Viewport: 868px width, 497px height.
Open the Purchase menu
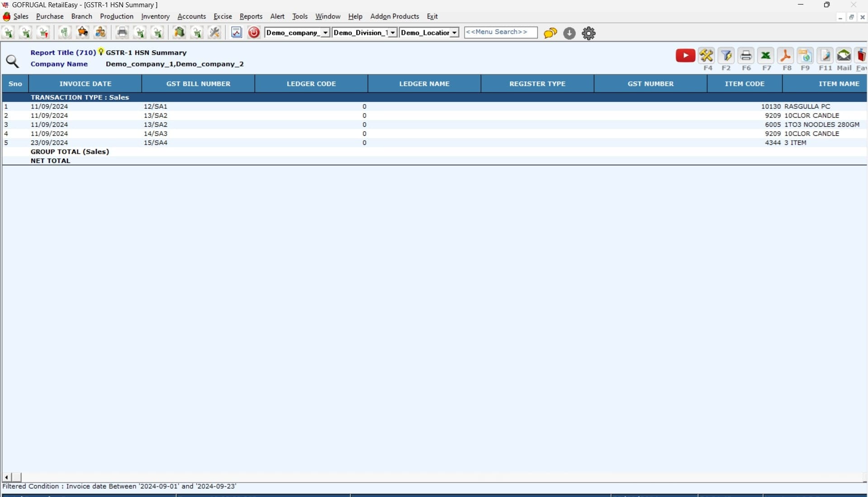point(50,16)
